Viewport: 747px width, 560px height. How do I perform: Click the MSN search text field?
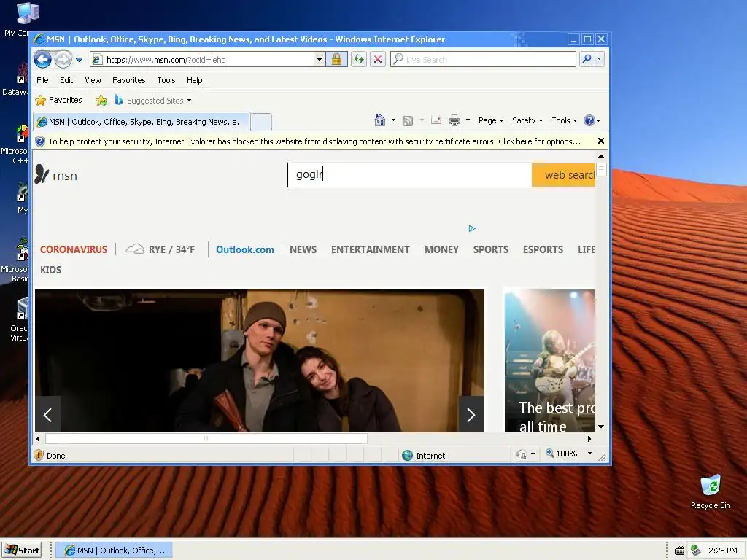pos(410,175)
